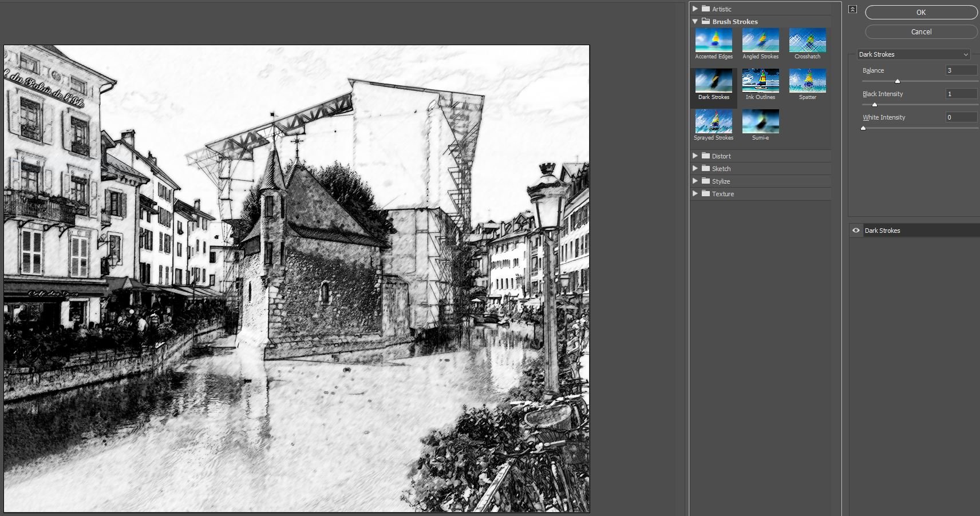980x516 pixels.
Task: Choose the Sumi-e filter thumbnail
Action: tap(761, 121)
